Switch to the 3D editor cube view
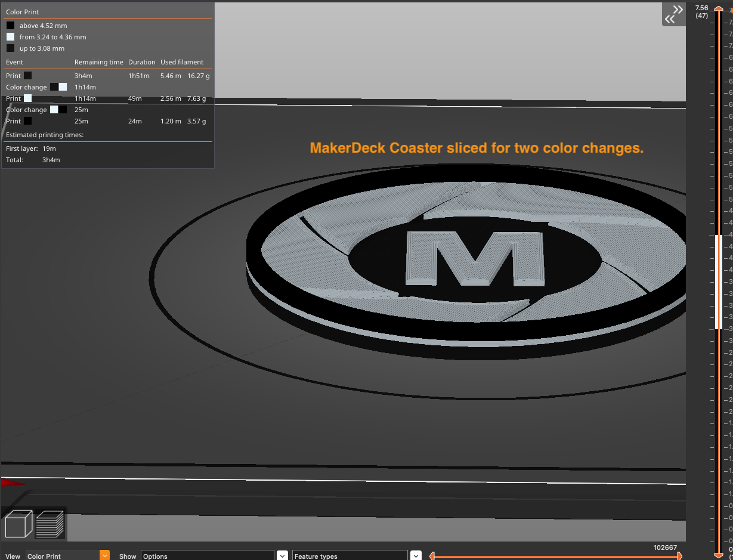 click(x=18, y=525)
